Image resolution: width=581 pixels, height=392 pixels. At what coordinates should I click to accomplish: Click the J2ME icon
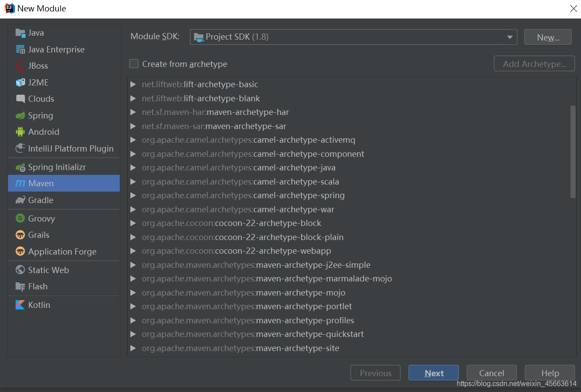pos(20,82)
